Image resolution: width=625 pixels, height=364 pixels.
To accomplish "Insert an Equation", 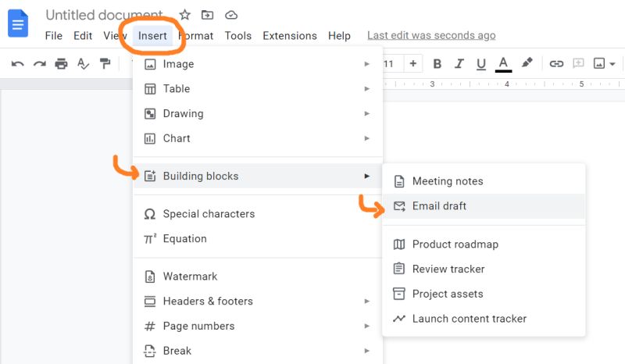I will coord(258,239).
